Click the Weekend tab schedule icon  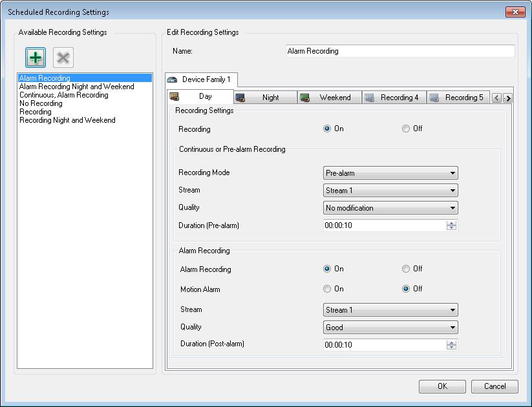[304, 98]
